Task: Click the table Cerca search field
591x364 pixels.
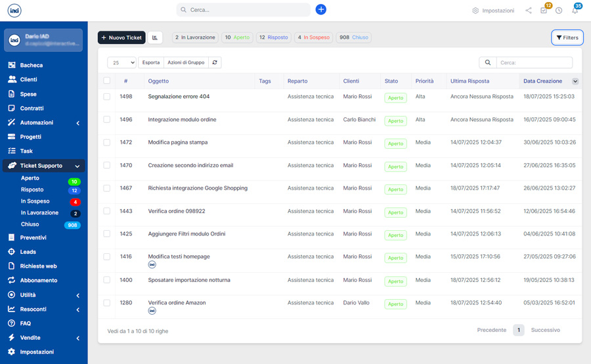Action: pos(535,62)
